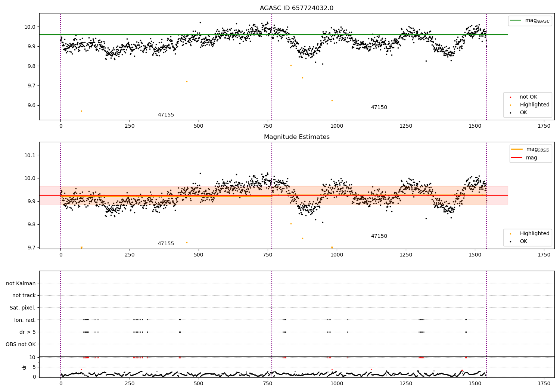
Task: Click 'Highlighted' legend entry in top plot
Action: 535,105
